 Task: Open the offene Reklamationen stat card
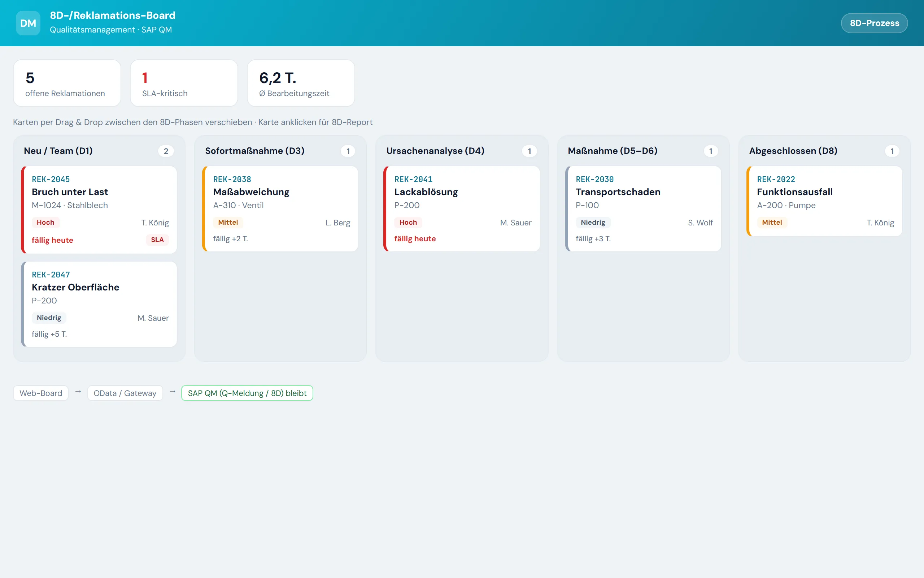[67, 83]
